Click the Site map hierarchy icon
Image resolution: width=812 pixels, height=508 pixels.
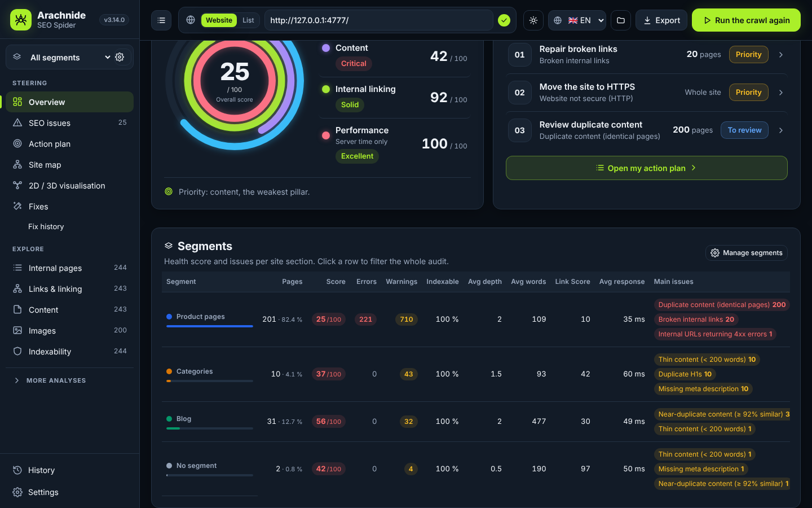point(17,164)
